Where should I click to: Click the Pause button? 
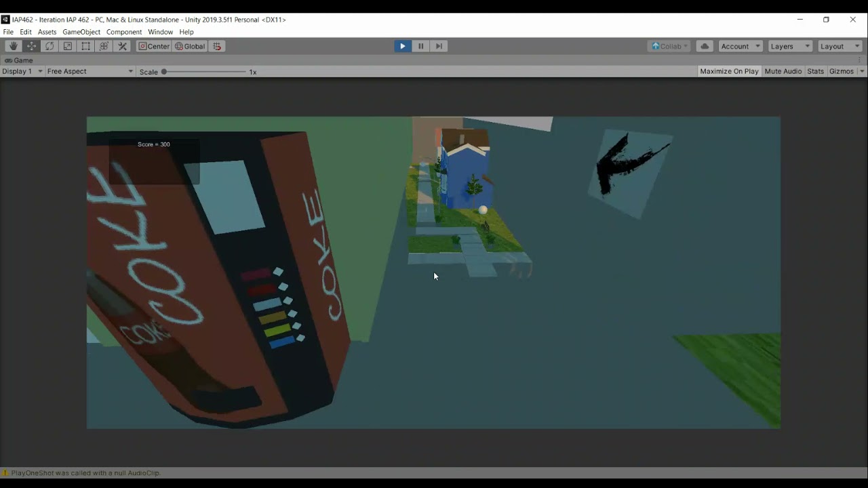420,46
